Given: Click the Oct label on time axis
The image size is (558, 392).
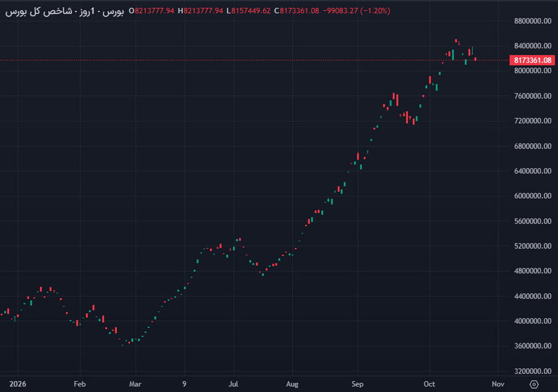Looking at the screenshot, I should pos(429,384).
